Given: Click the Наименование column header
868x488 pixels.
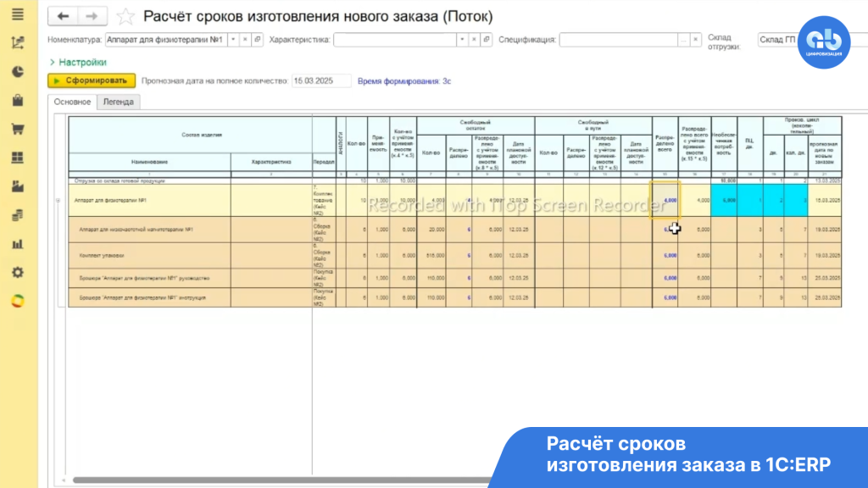Looking at the screenshot, I should tap(149, 162).
